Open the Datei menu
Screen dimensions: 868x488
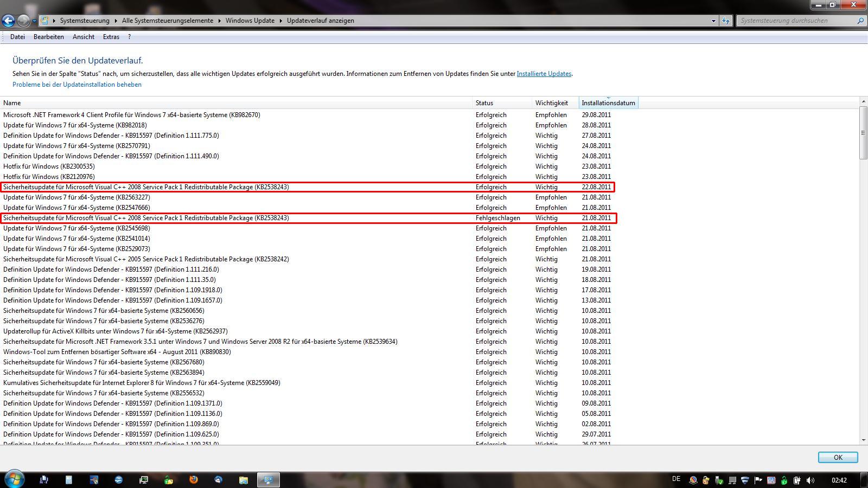point(17,37)
